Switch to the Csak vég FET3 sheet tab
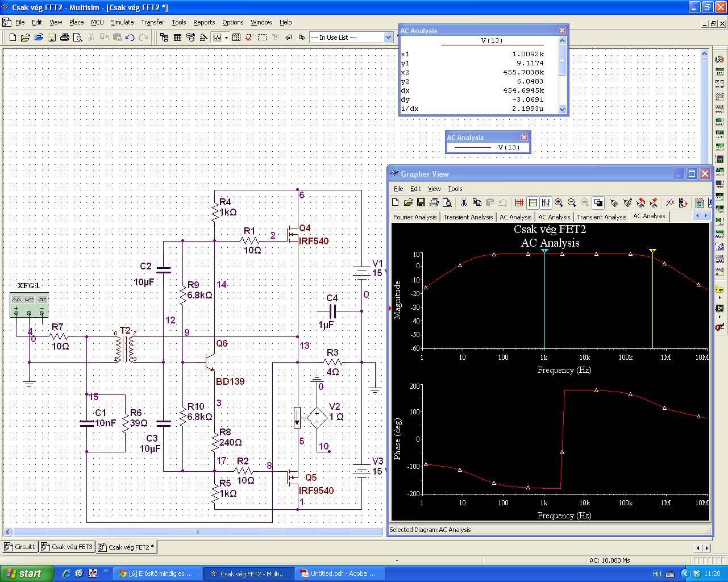The height and width of the screenshot is (582, 728). click(72, 547)
